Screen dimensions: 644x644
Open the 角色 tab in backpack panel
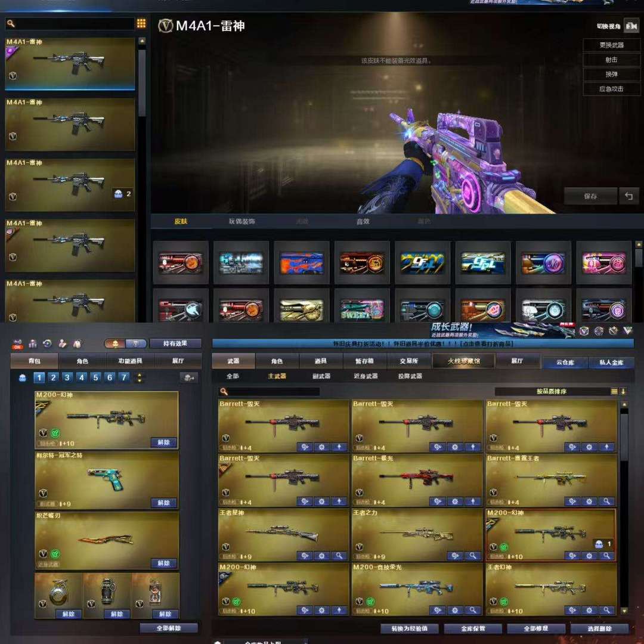pyautogui.click(x=82, y=361)
